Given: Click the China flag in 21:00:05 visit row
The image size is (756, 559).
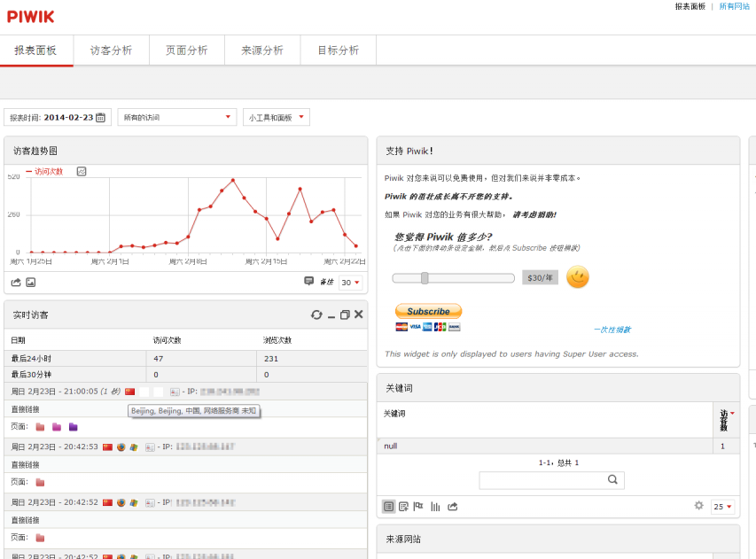Looking at the screenshot, I should click(129, 392).
